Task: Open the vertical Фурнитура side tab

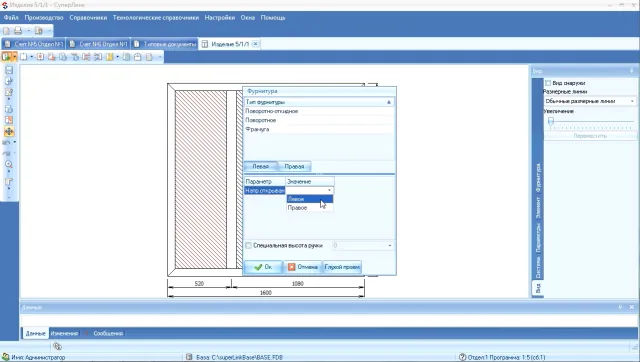Action: click(538, 178)
